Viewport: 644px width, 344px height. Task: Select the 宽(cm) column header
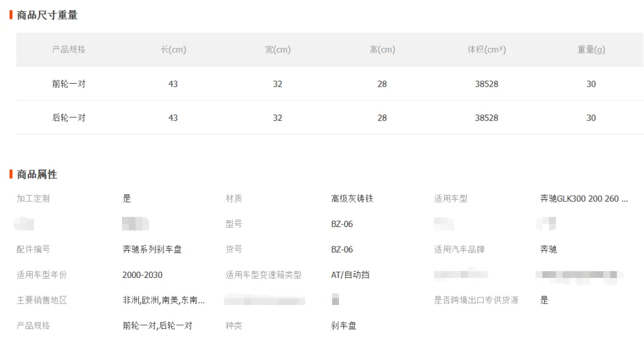point(277,50)
